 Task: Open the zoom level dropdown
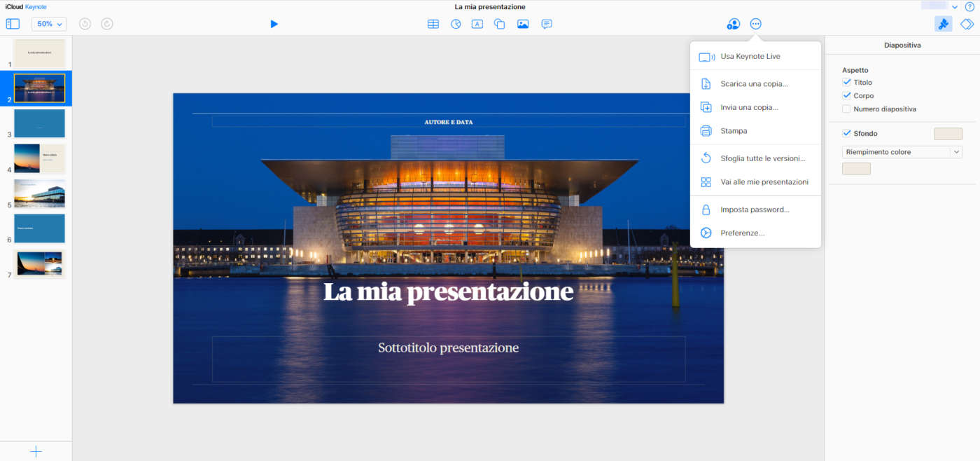[48, 23]
